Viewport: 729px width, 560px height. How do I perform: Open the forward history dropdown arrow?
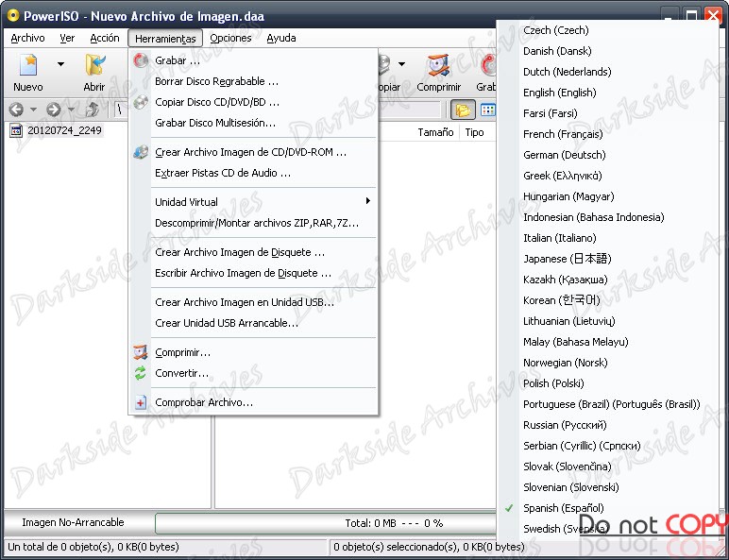pos(71,110)
